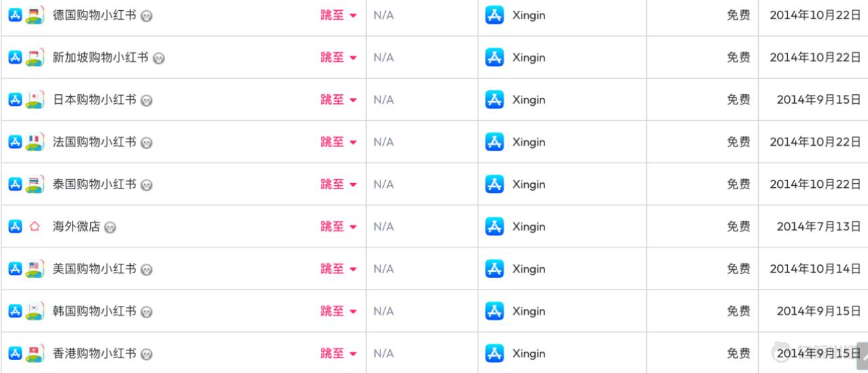The width and height of the screenshot is (868, 373).
Task: Click the Xingin publisher name in 海外微店 row
Action: pyautogui.click(x=528, y=227)
